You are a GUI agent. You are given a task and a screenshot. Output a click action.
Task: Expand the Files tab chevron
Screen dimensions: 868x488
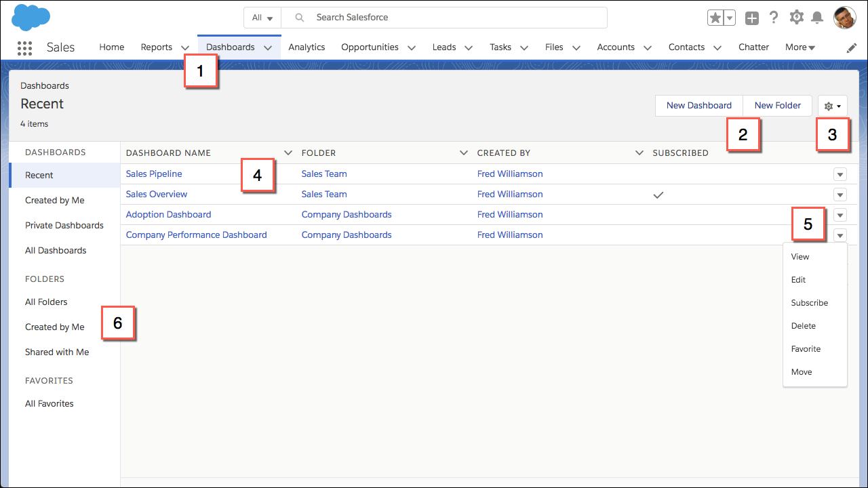pyautogui.click(x=576, y=48)
